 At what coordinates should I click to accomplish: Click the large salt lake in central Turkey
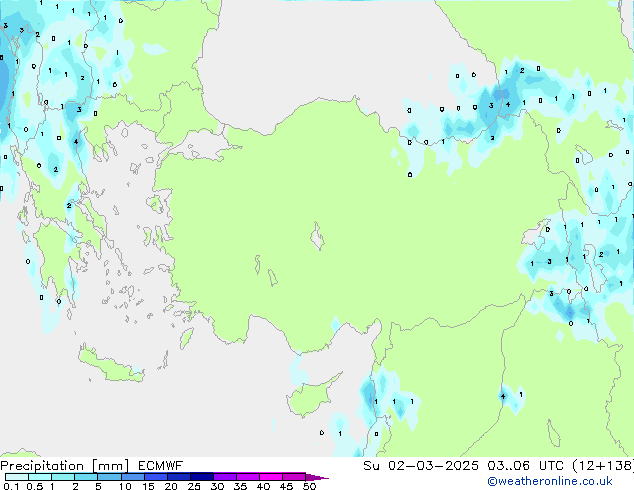point(317,236)
